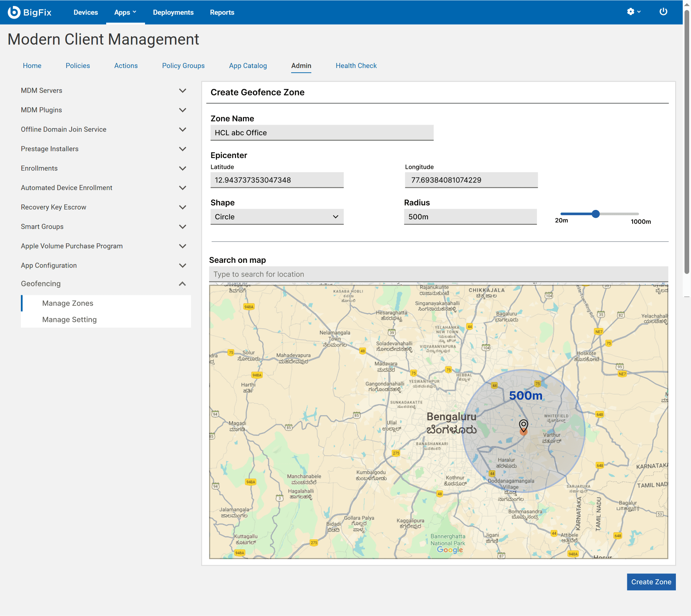The image size is (691, 616).
Task: Select Manage Zones in sidebar
Action: 106,303
